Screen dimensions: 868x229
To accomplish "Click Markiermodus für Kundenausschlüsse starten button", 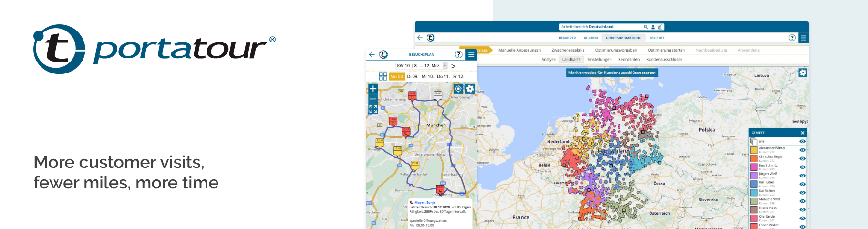I will (612, 73).
